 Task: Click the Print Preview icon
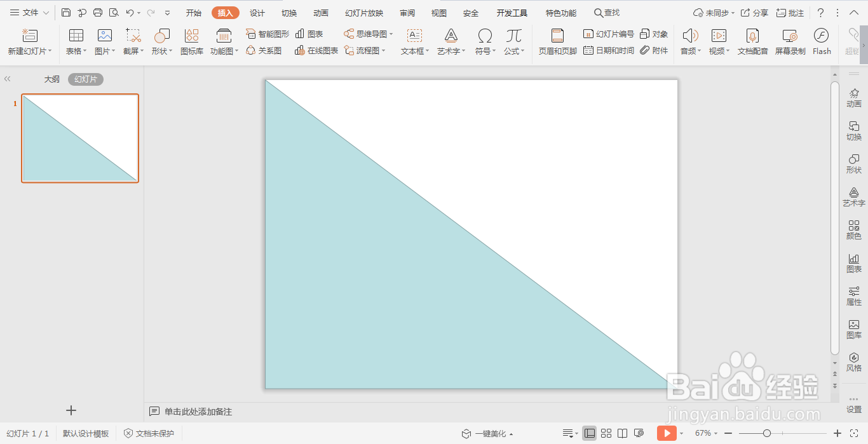(114, 13)
